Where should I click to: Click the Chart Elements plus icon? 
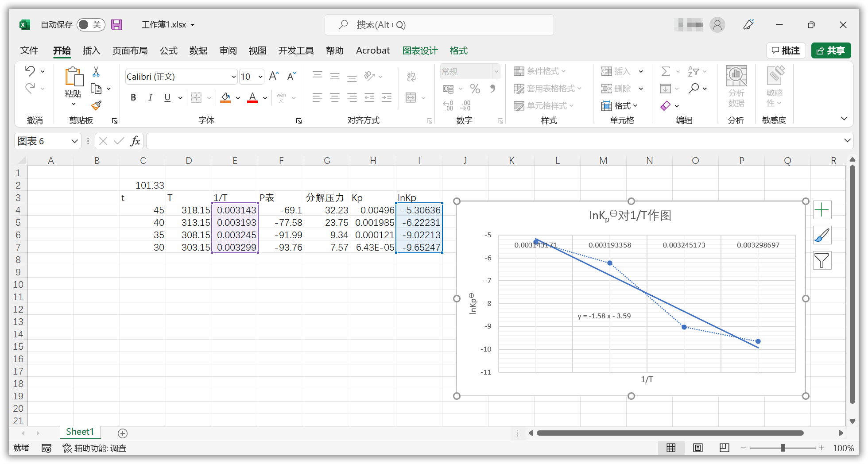[x=822, y=210]
